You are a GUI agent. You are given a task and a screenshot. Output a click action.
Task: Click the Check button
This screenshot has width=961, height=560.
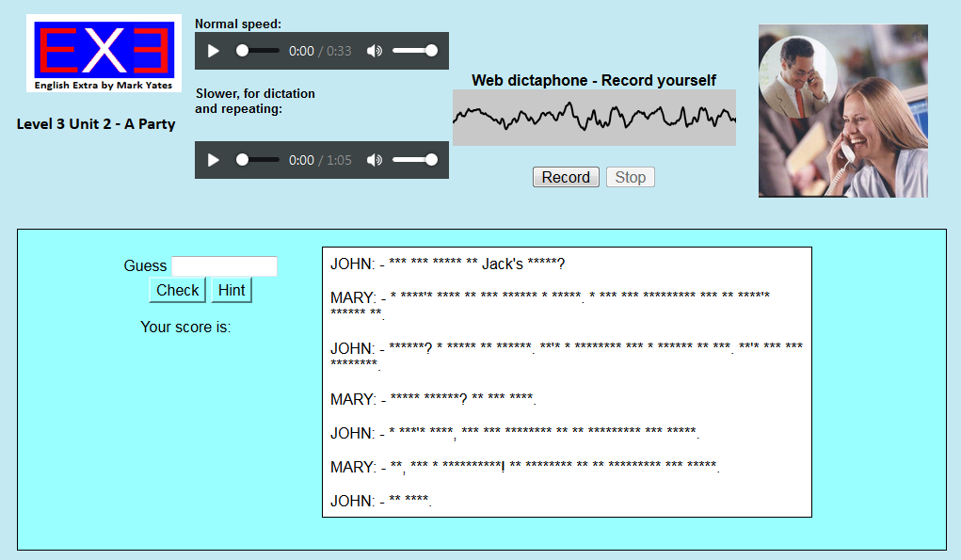[178, 290]
